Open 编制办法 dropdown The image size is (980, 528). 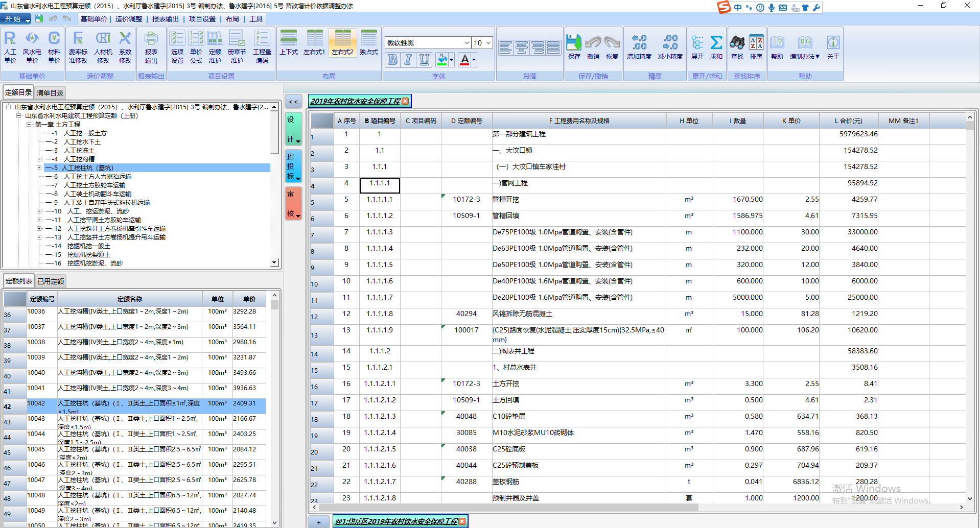coord(805,47)
